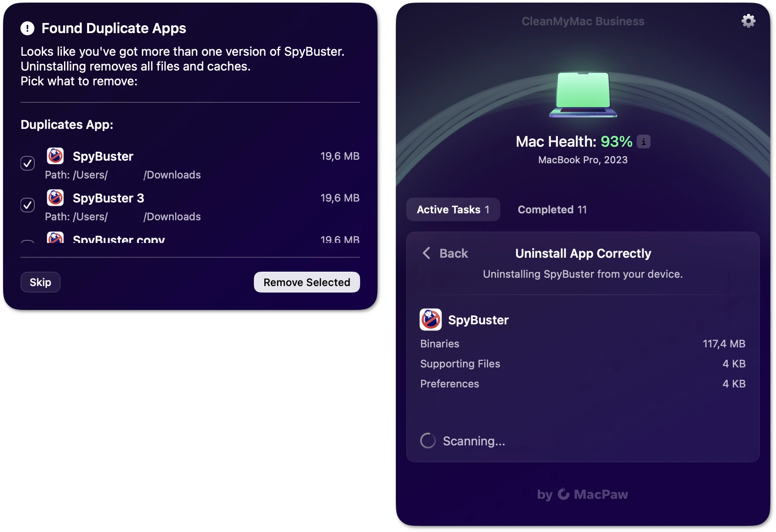This screenshot has width=776, height=532.
Task: Click the Mac Health info icon
Action: 643,141
